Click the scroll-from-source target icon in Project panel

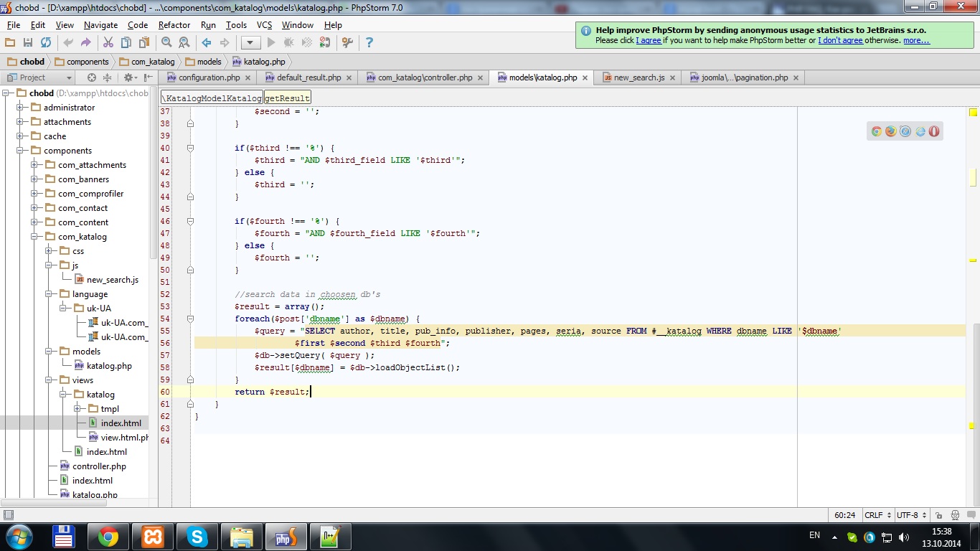[x=91, y=77]
